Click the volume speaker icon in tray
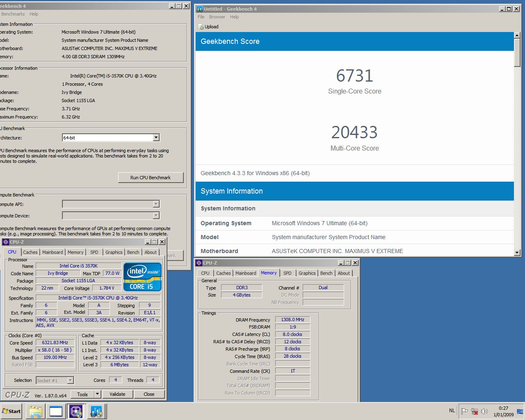This screenshot has height=420, width=525. pos(484,411)
